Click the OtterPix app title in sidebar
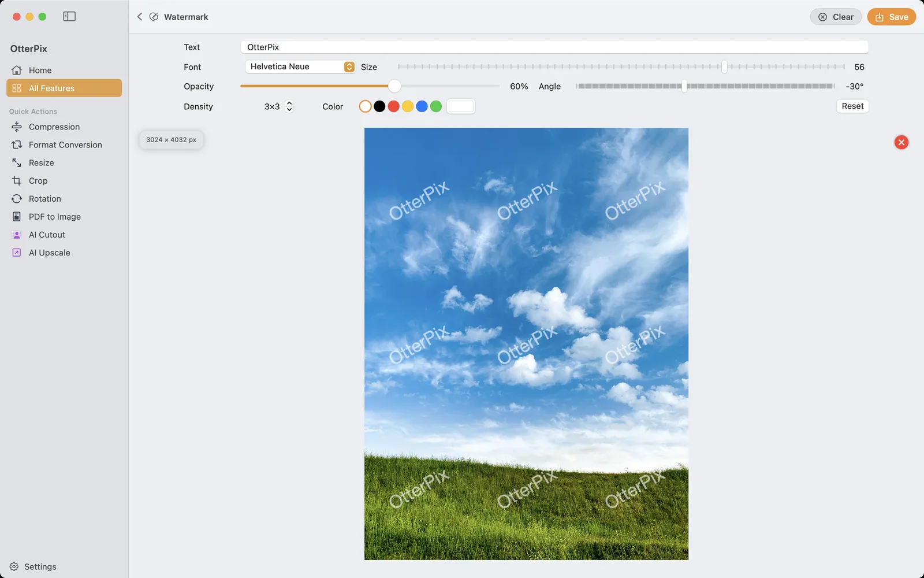924x578 pixels. click(29, 49)
